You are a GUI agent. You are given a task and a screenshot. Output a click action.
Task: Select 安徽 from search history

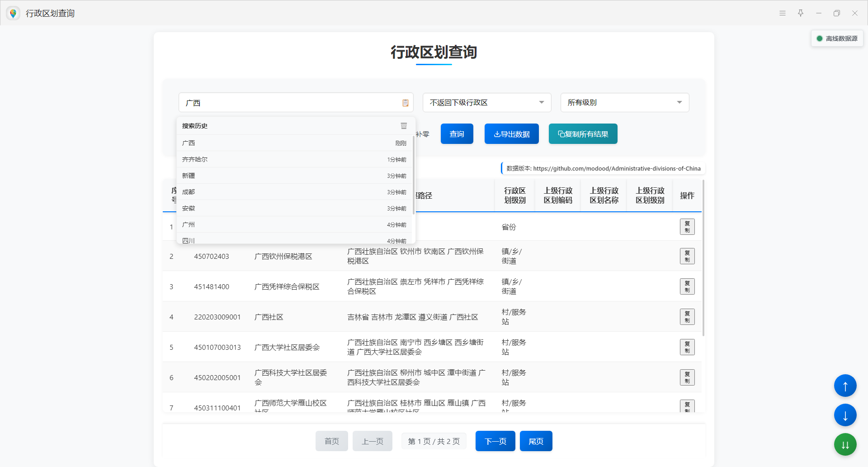[x=294, y=208]
